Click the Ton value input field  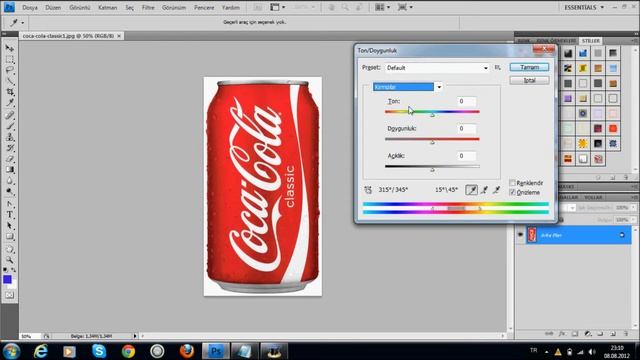coord(467,101)
